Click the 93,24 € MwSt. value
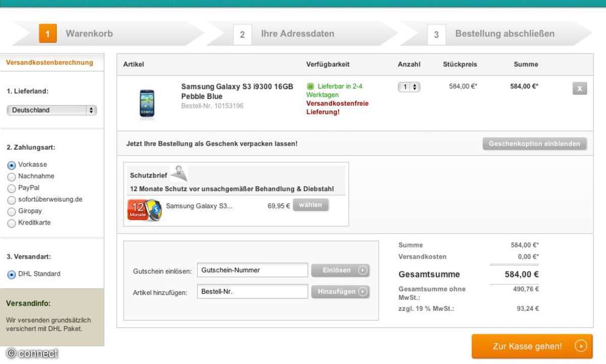Image resolution: width=606 pixels, height=364 pixels. (x=528, y=308)
